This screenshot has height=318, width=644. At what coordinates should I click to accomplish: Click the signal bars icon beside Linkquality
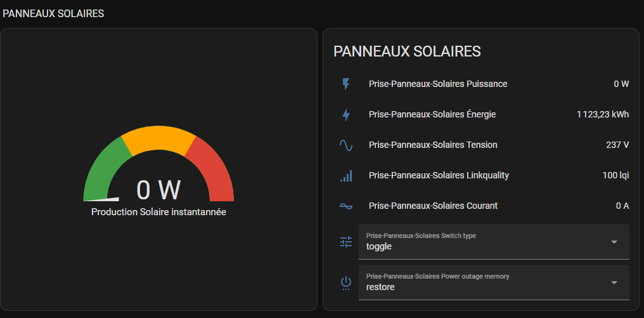346,175
